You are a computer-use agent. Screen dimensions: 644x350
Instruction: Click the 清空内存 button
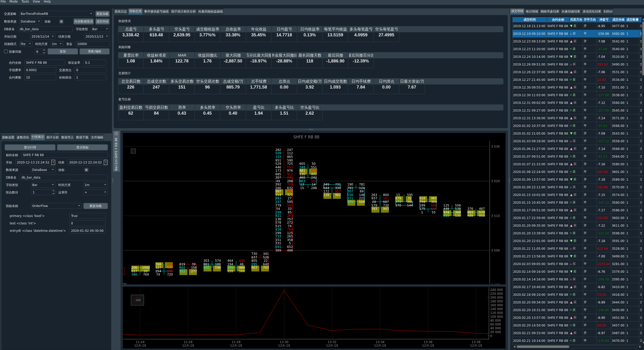102,21
